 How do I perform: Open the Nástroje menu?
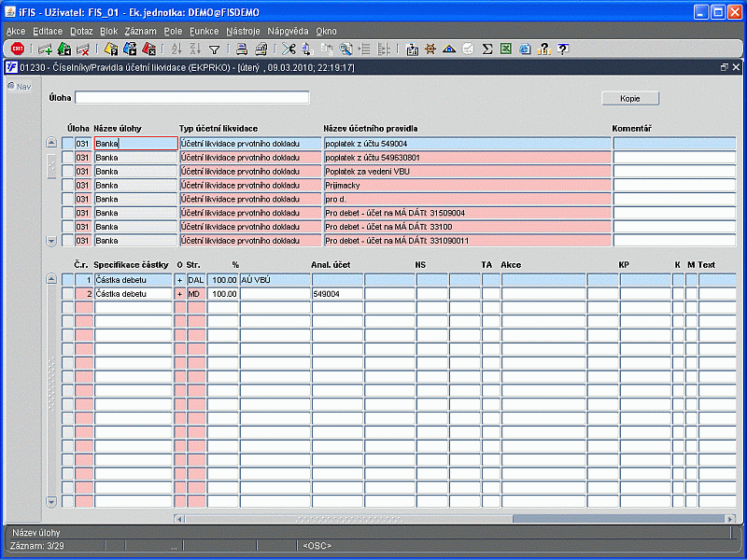pyautogui.click(x=243, y=32)
